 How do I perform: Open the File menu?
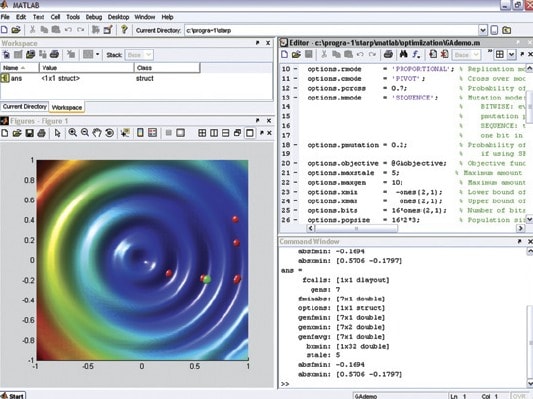(x=5, y=17)
